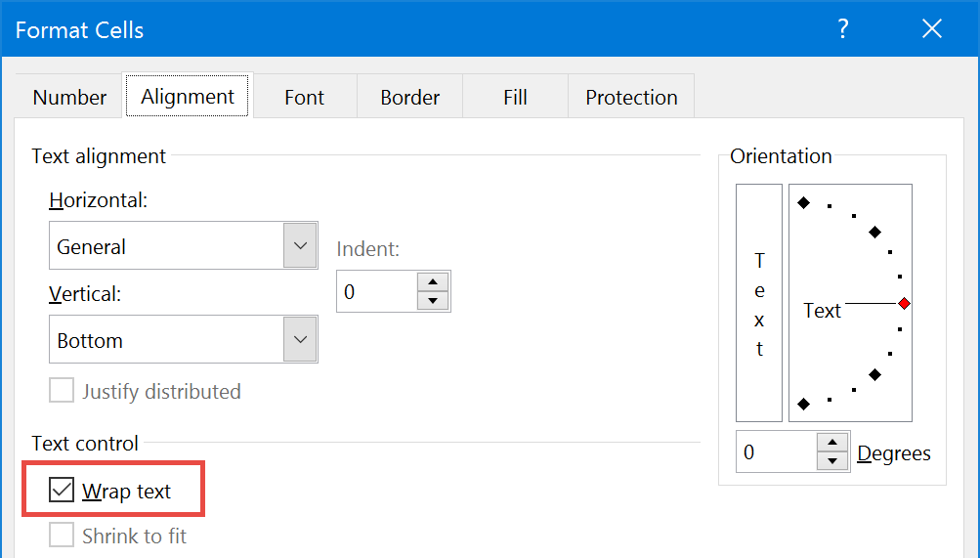The image size is (980, 558).
Task: Increase indent with the up arrow
Action: point(433,281)
